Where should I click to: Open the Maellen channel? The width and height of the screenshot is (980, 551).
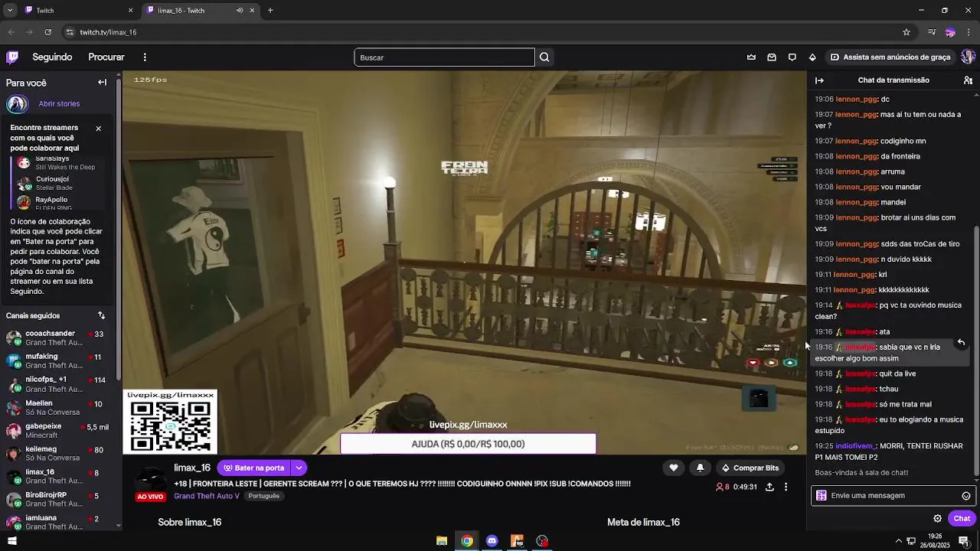click(60, 408)
